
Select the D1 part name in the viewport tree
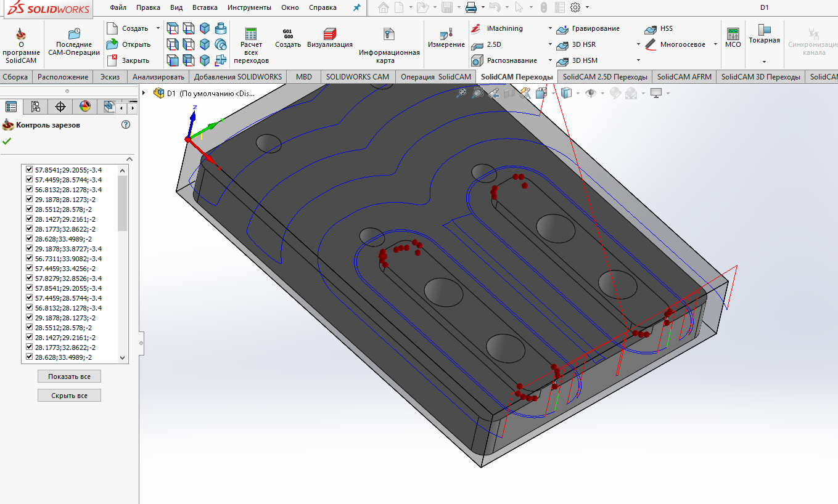click(x=171, y=93)
